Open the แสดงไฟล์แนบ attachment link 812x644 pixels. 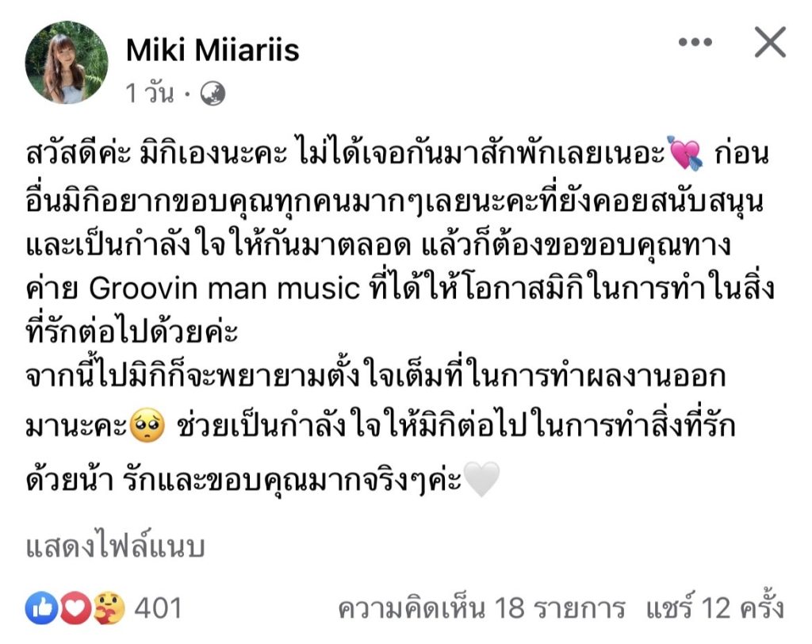click(x=116, y=547)
